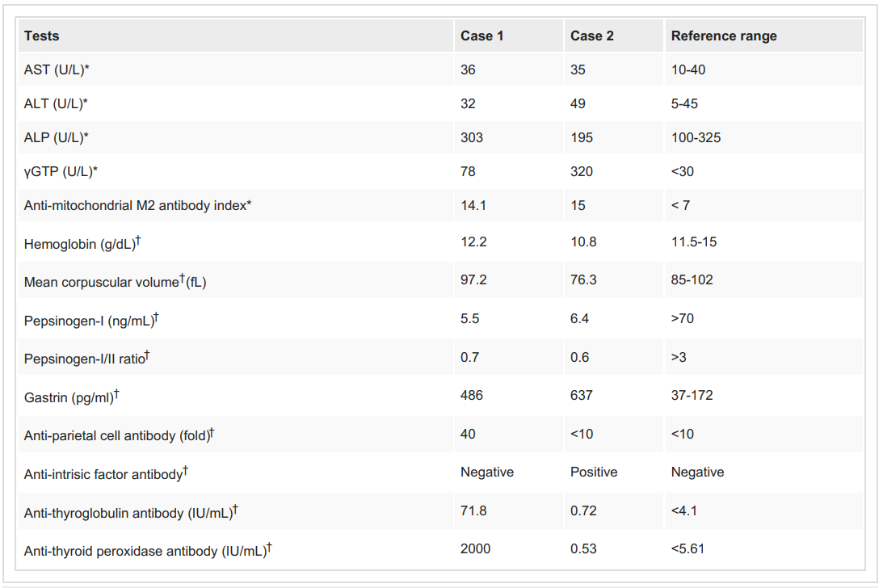The image size is (883, 588).
Task: Select the γGTP Case 2 value 320
Action: [582, 171]
